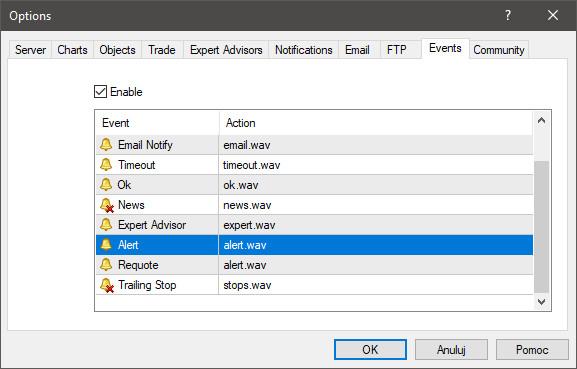Select the stops.wav action cell
The height and width of the screenshot is (369, 577).
[376, 285]
